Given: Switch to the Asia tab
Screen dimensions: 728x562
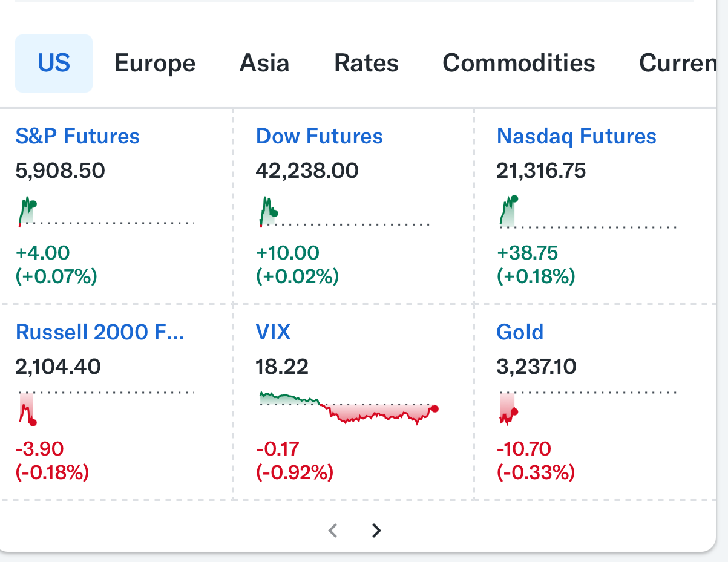Looking at the screenshot, I should [x=264, y=64].
